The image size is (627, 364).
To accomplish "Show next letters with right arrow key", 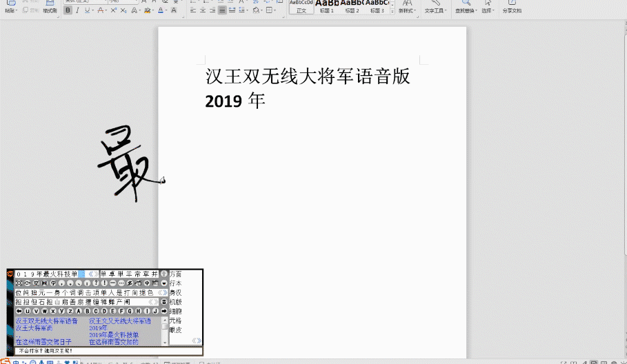I will click(x=164, y=311).
